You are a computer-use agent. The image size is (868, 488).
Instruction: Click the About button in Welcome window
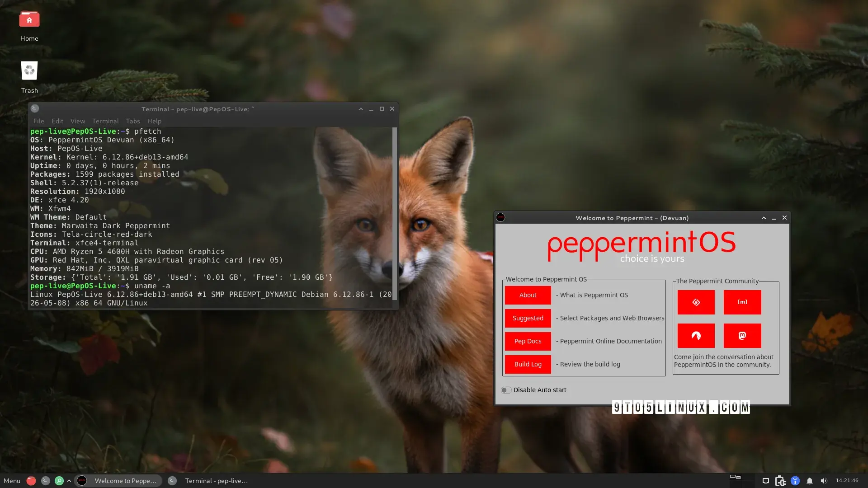(x=528, y=295)
